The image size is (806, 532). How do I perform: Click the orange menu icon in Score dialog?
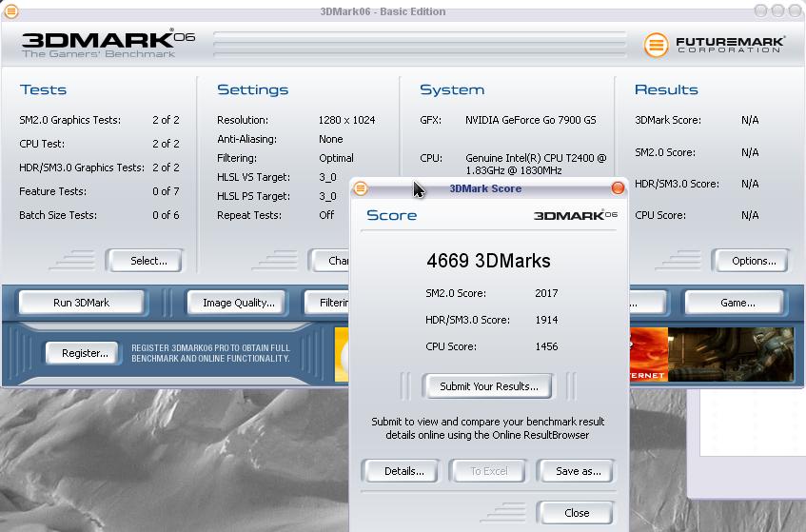[x=361, y=188]
